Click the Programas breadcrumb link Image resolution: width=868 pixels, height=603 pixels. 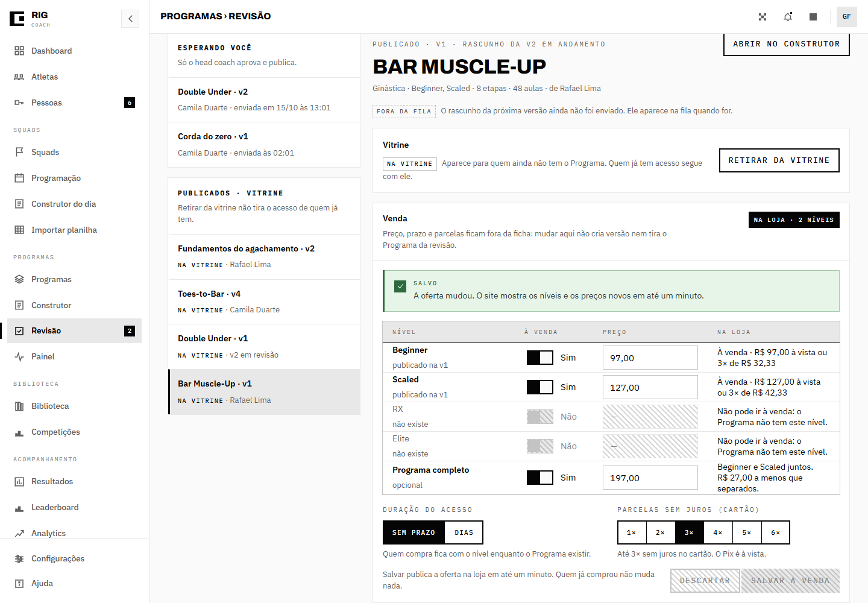point(191,16)
